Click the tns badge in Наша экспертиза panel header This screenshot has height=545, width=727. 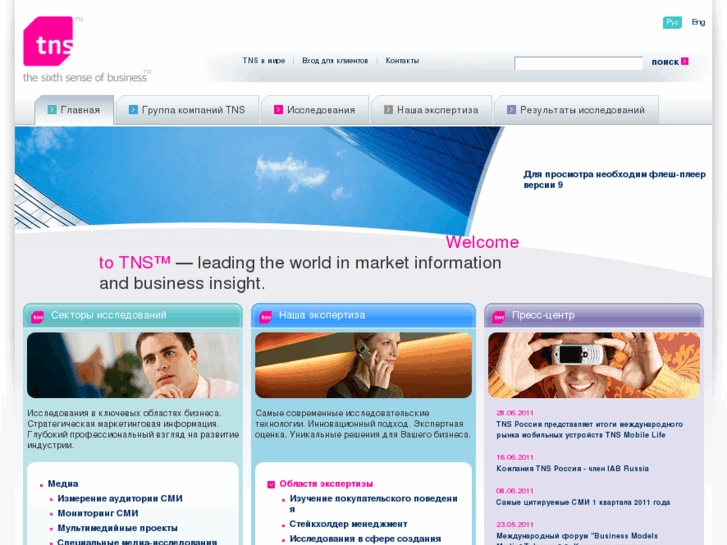tap(266, 317)
